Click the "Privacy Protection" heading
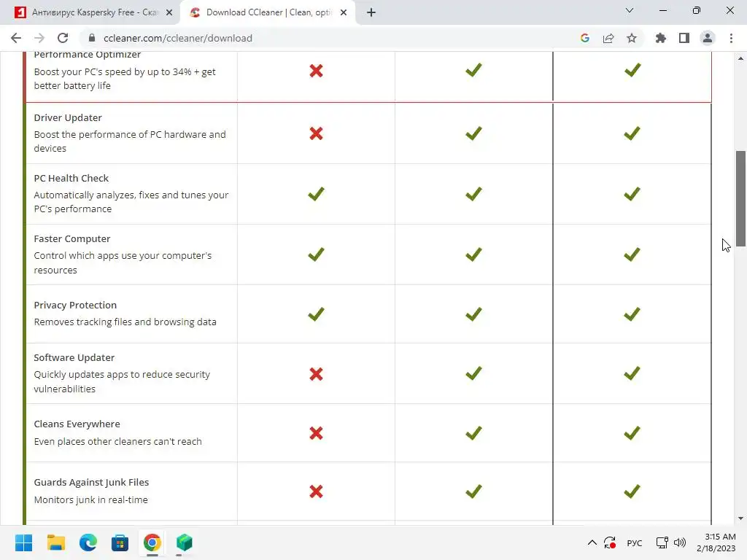 75,305
